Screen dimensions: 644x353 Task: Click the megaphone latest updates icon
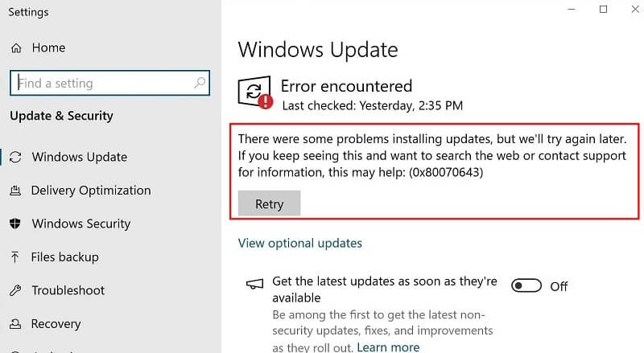tap(255, 283)
